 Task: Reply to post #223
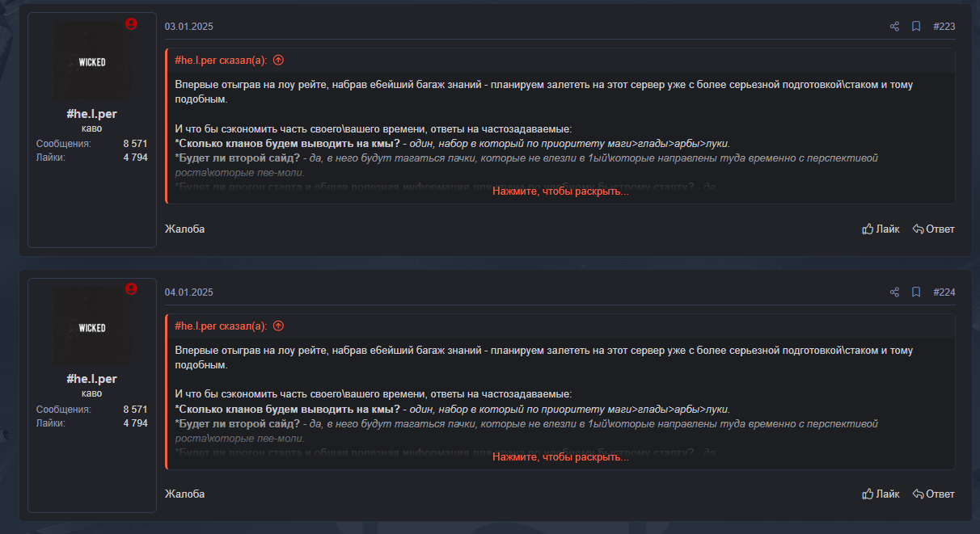click(933, 229)
